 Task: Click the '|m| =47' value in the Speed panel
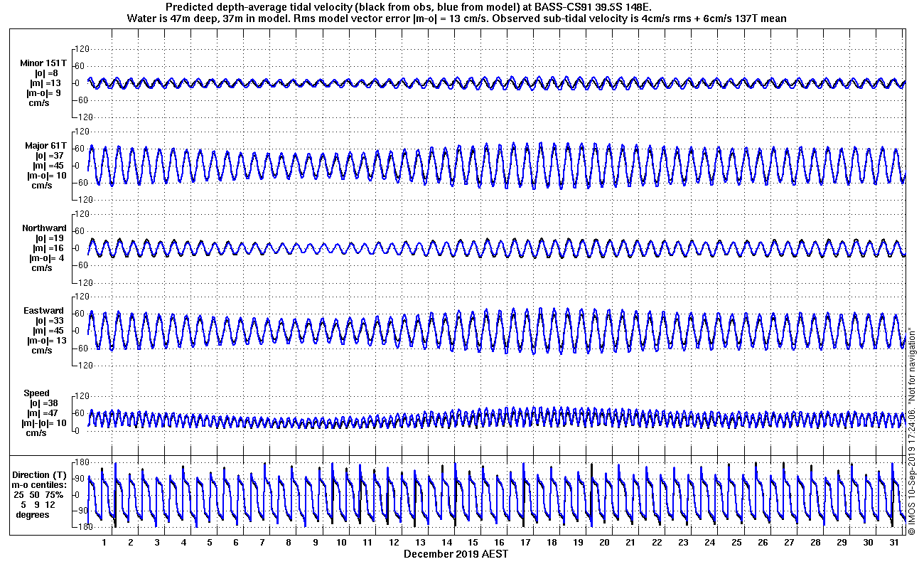point(44,413)
